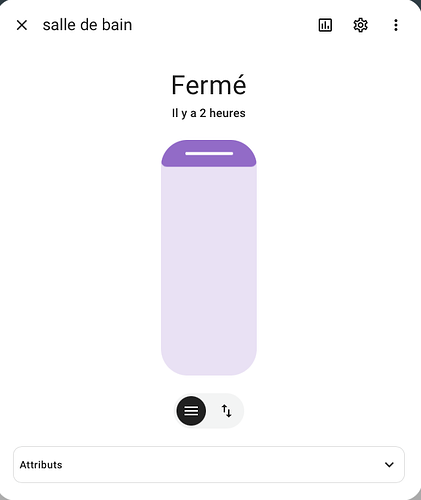
Task: Close the salle de bain dialog
Action: pos(22,25)
